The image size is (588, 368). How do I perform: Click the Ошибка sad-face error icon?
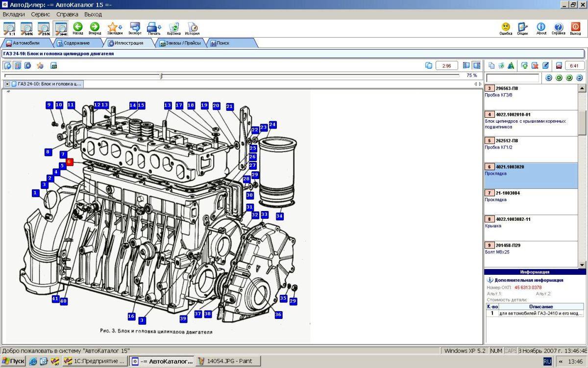pos(506,28)
